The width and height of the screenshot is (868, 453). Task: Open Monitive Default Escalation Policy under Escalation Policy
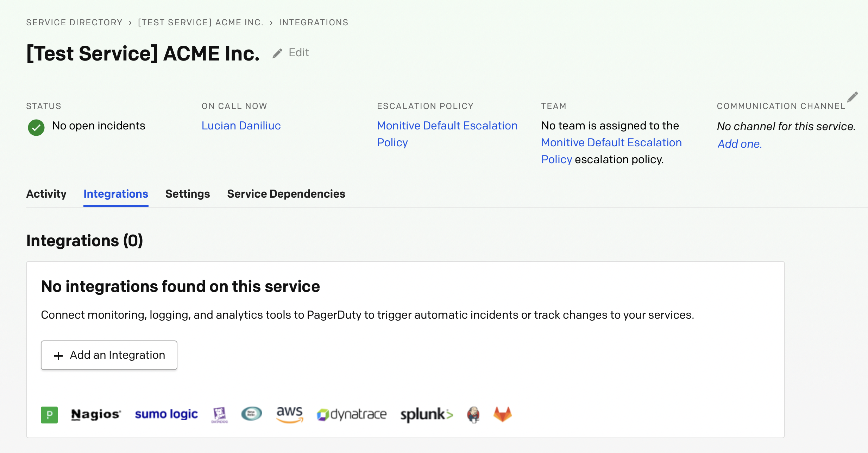tap(447, 126)
